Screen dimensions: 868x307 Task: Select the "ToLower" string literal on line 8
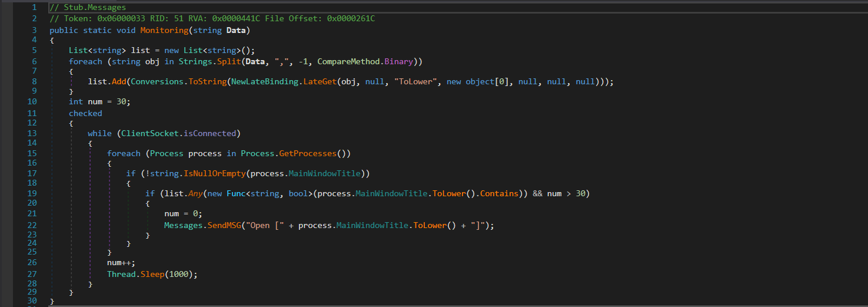click(x=415, y=82)
